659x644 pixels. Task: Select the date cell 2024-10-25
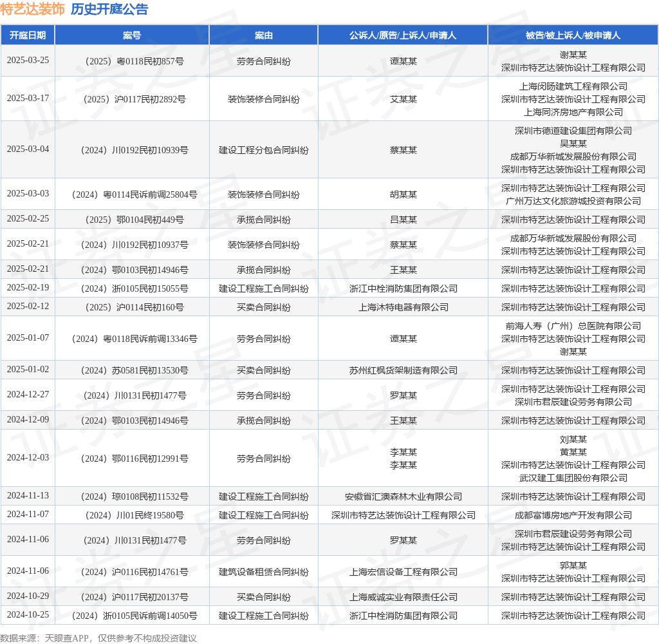tap(28, 616)
